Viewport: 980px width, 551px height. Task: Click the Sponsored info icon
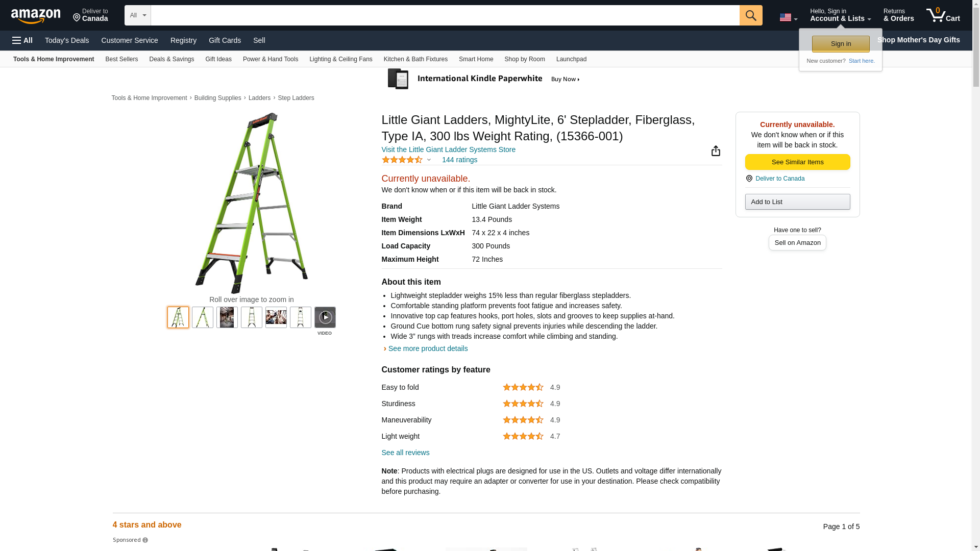[x=145, y=540]
